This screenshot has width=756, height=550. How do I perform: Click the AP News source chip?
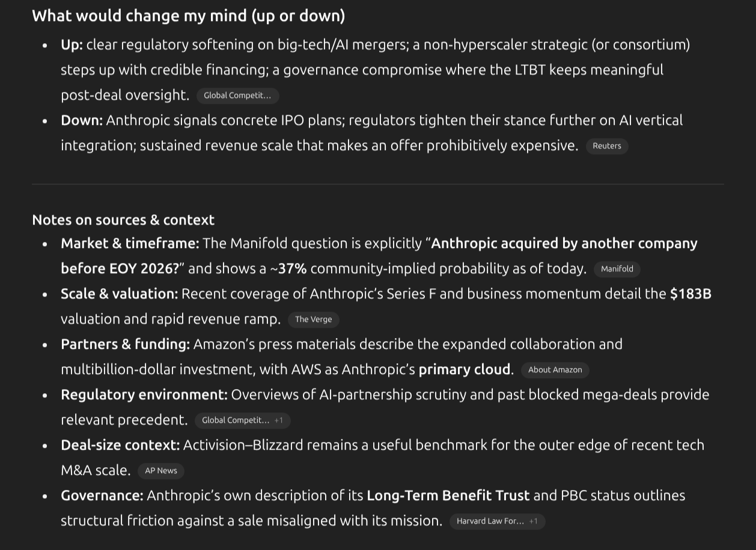pyautogui.click(x=161, y=471)
